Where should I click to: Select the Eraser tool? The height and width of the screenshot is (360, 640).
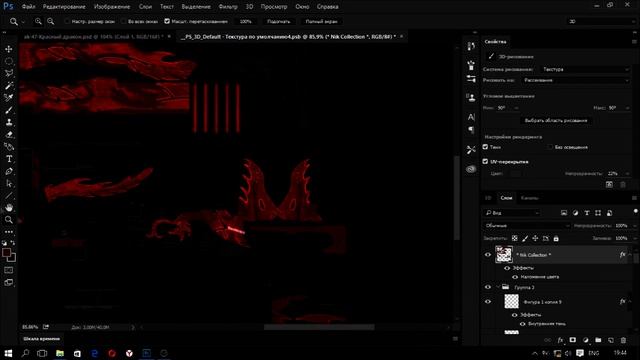click(x=9, y=135)
